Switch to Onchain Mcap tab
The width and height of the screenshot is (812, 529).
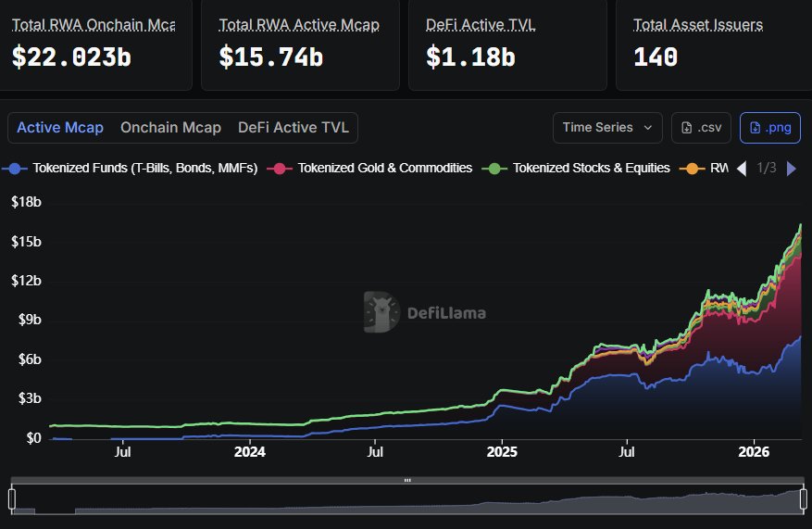170,128
